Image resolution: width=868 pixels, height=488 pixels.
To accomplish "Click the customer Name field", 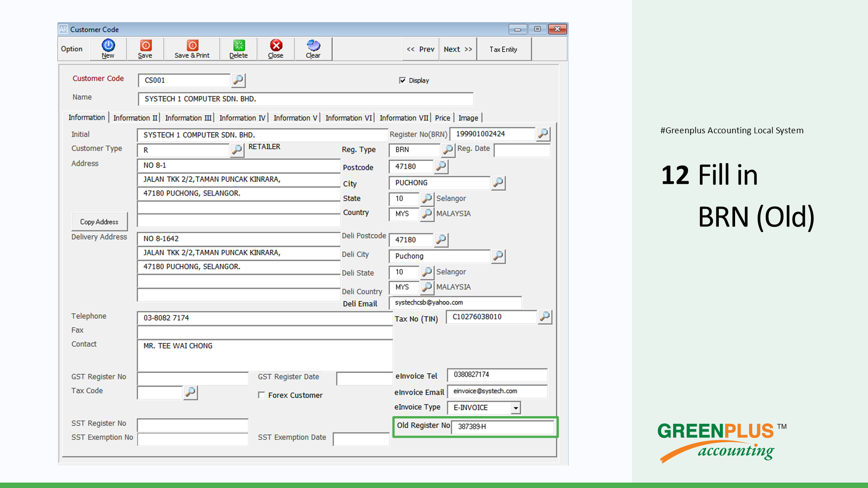I will 306,99.
